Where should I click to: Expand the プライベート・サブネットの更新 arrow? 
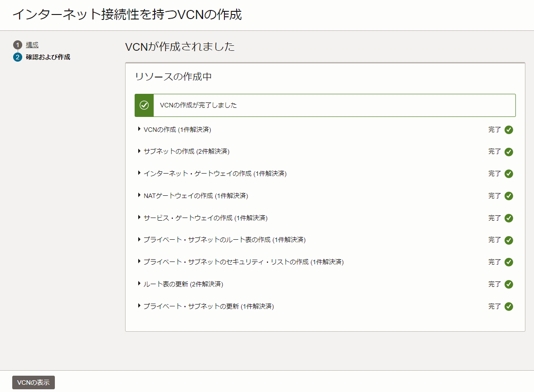point(139,306)
